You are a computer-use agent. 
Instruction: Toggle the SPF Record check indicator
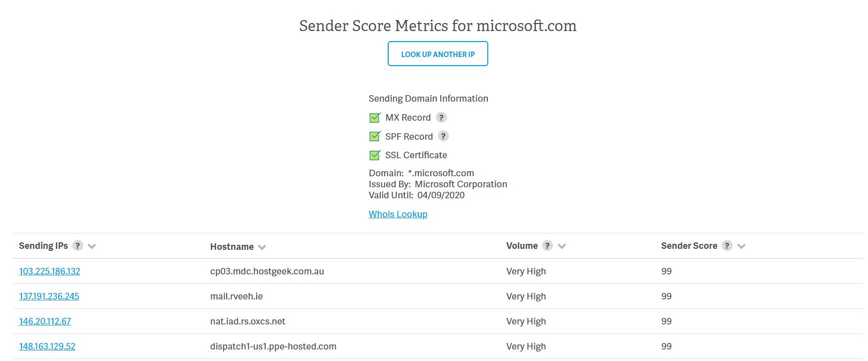click(374, 136)
